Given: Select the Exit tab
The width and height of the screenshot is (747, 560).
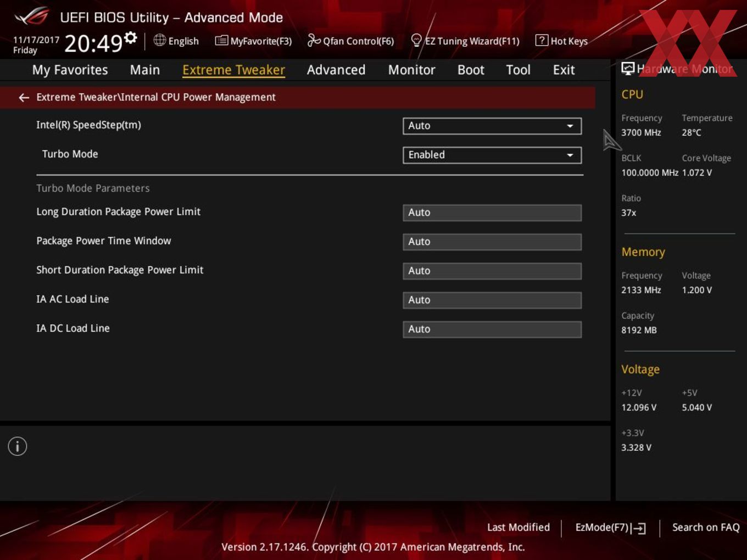Looking at the screenshot, I should point(564,70).
